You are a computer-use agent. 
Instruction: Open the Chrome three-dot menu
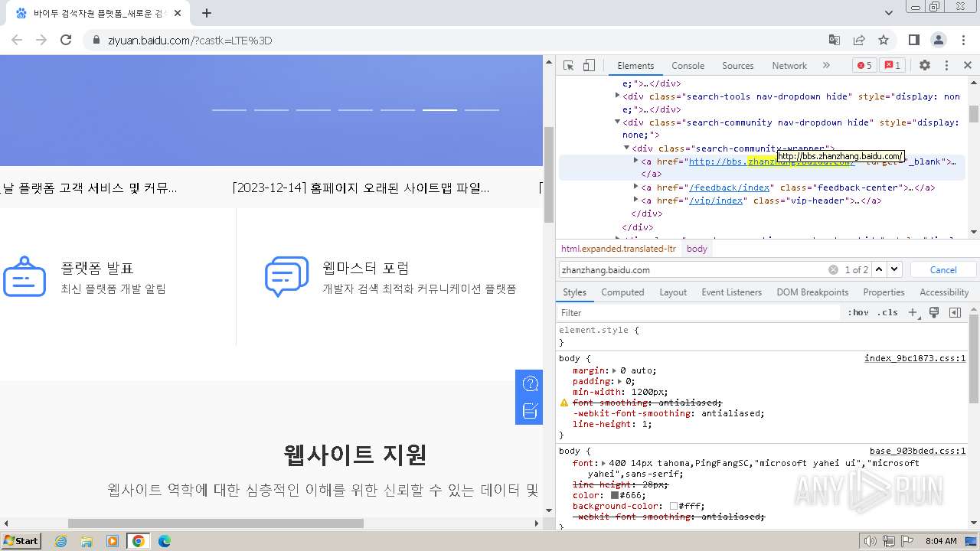click(x=962, y=40)
